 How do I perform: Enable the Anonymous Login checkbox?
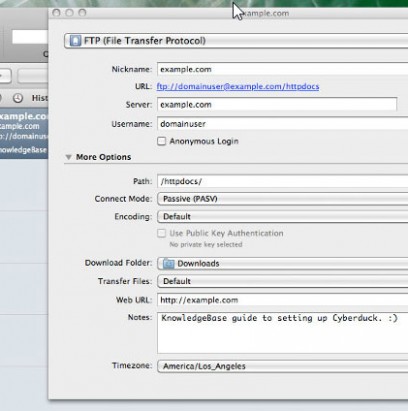click(162, 141)
